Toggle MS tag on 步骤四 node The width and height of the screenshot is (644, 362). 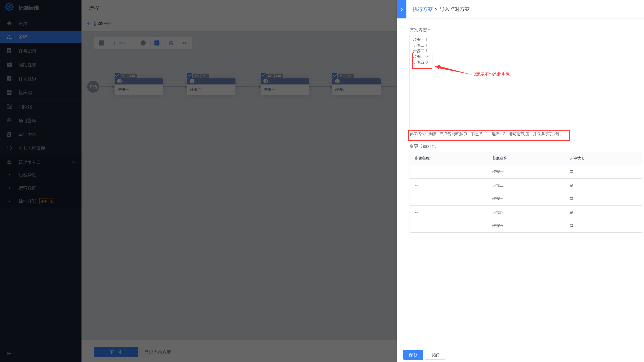[x=342, y=76]
